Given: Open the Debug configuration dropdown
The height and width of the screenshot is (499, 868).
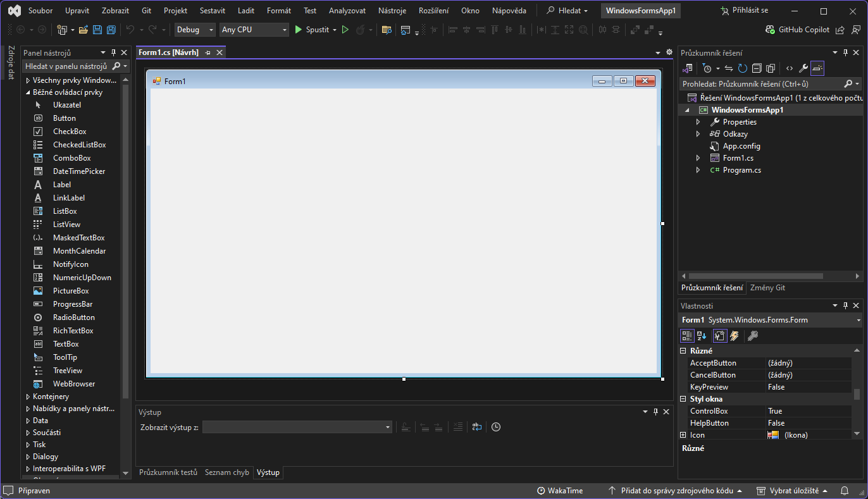Looking at the screenshot, I should click(x=195, y=30).
